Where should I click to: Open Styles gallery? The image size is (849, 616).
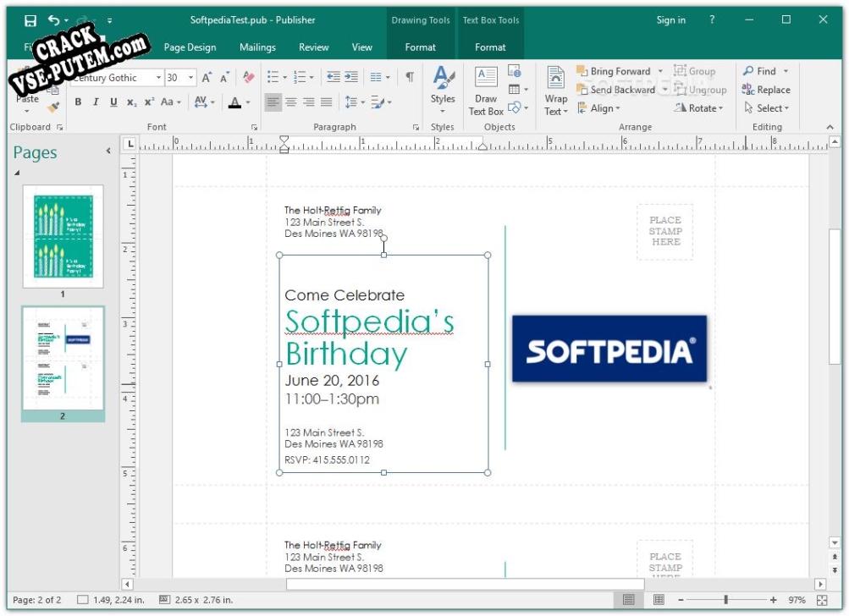click(x=443, y=90)
